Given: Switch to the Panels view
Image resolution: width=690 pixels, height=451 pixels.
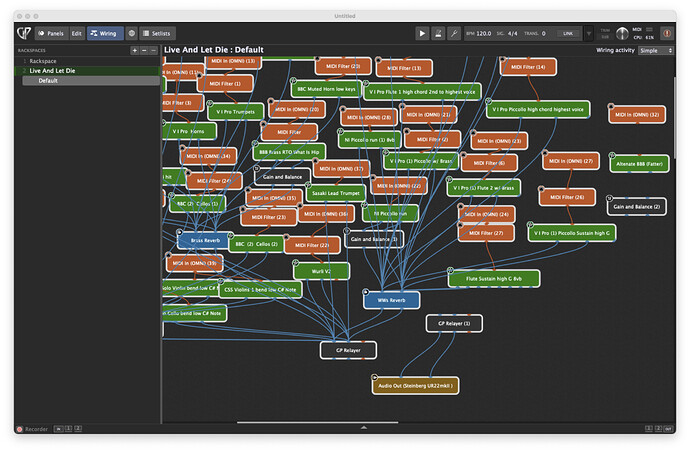Looking at the screenshot, I should 51,33.
